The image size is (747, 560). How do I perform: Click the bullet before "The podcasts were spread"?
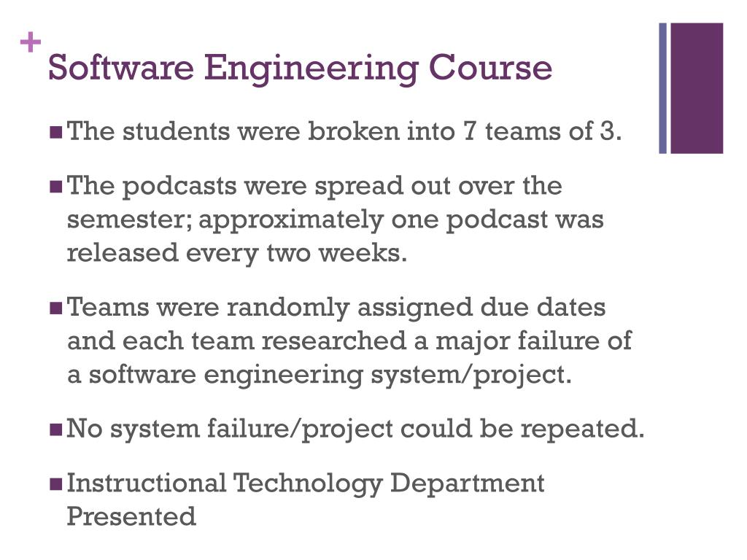pyautogui.click(x=55, y=186)
